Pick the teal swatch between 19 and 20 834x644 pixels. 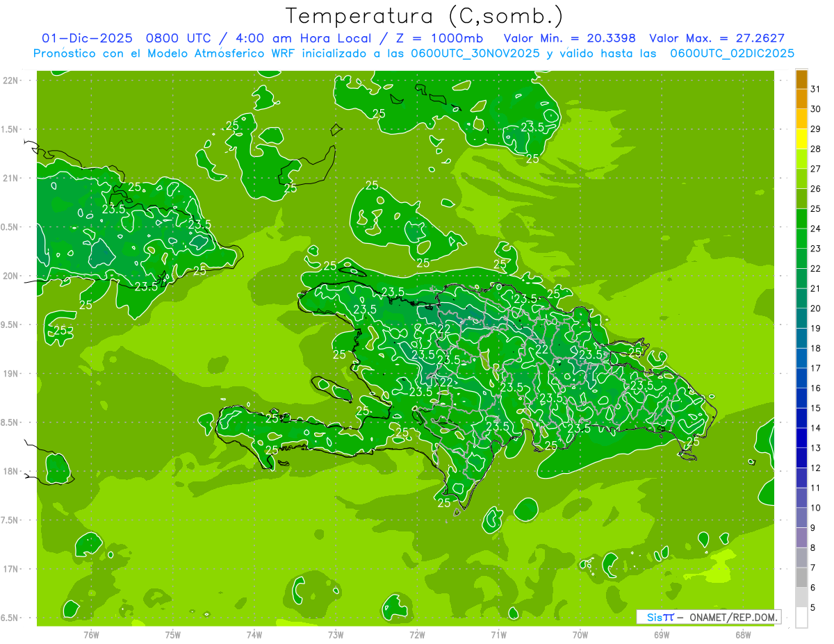click(x=801, y=318)
